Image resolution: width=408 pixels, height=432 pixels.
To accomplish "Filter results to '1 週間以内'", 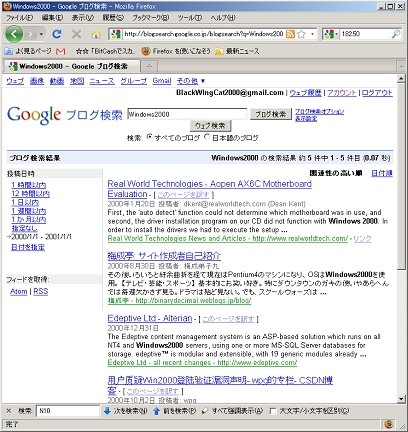I will click(x=29, y=211).
